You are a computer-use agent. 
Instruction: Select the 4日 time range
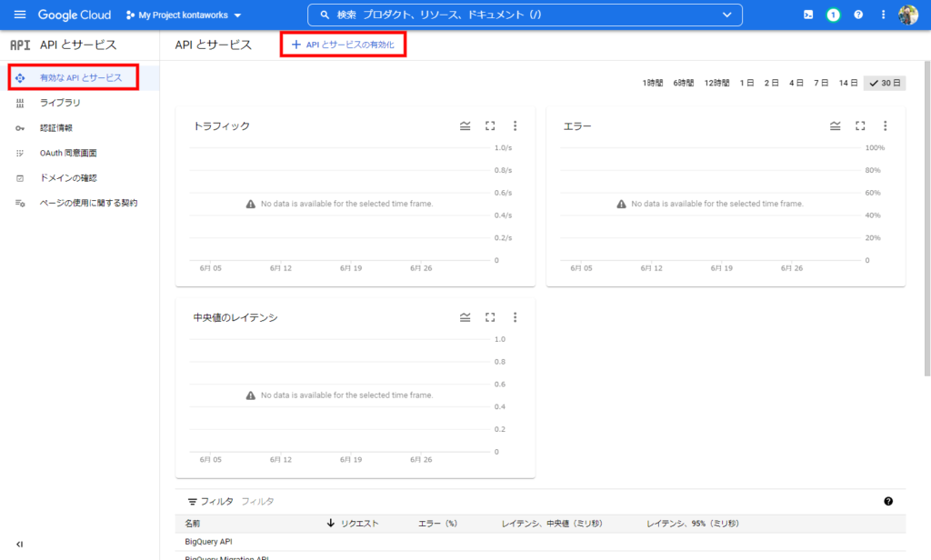coord(796,83)
